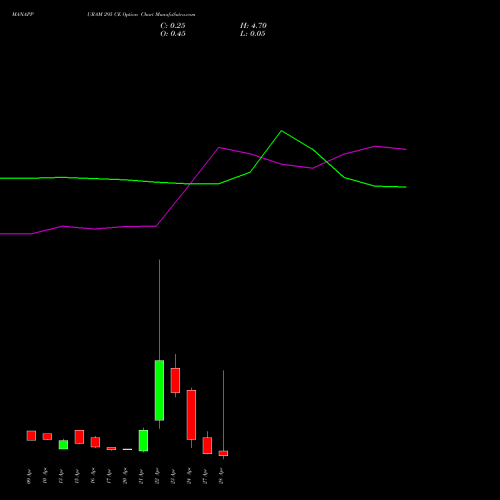Select the long red candle on 24 Apr
The height and width of the screenshot is (500, 500).
point(191,415)
